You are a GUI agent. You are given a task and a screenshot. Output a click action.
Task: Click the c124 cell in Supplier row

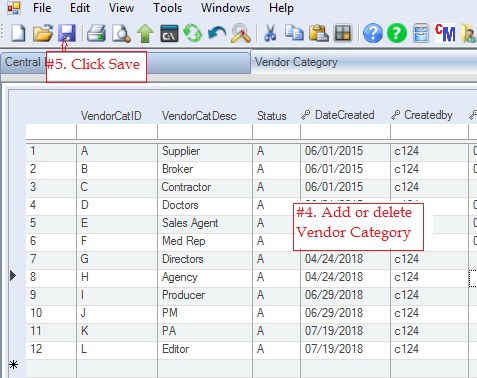(429, 151)
